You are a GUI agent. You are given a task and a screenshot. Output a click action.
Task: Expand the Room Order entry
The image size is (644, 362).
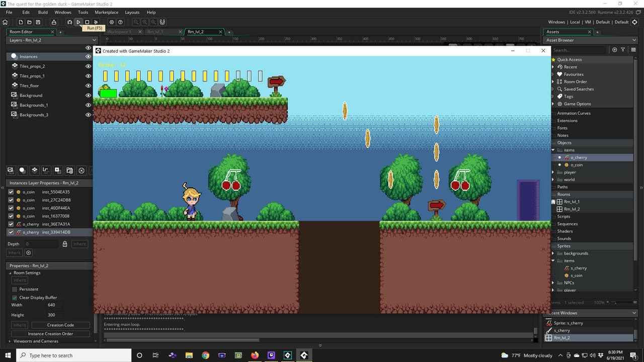[553, 81]
